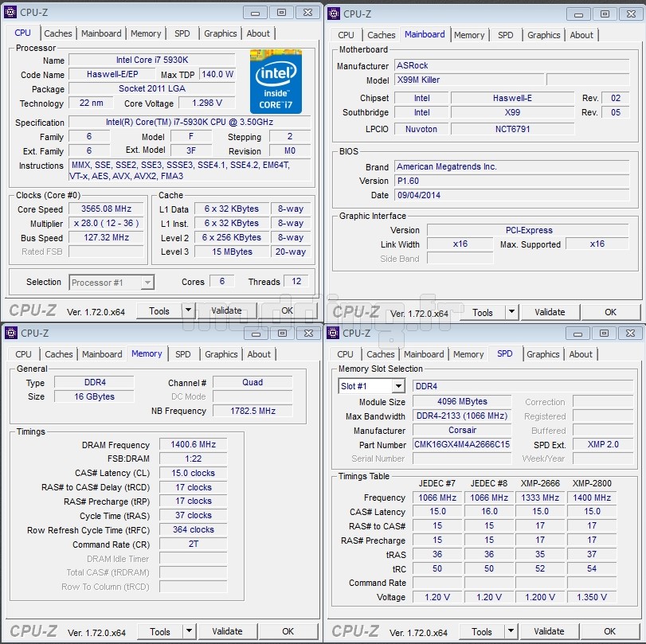The image size is (646, 644).
Task: Expand the Tools dropdown arrow in the CPU window
Action: tap(188, 310)
